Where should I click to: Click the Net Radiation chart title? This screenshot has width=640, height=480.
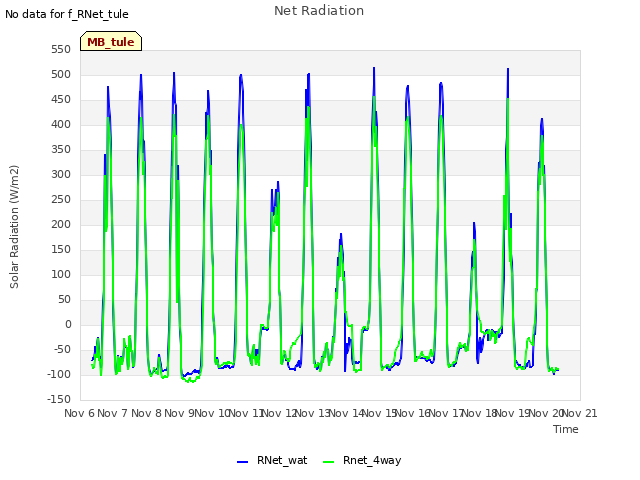(x=319, y=11)
